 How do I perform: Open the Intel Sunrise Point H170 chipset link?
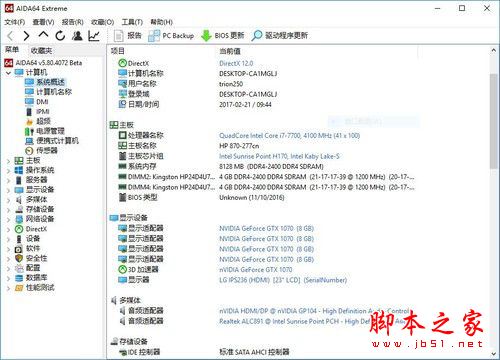coord(279,156)
